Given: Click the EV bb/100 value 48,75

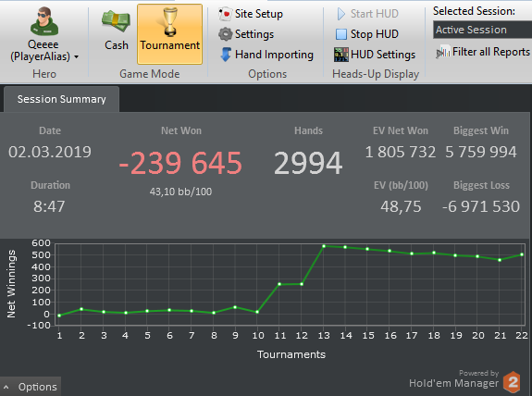Looking at the screenshot, I should pyautogui.click(x=401, y=206).
